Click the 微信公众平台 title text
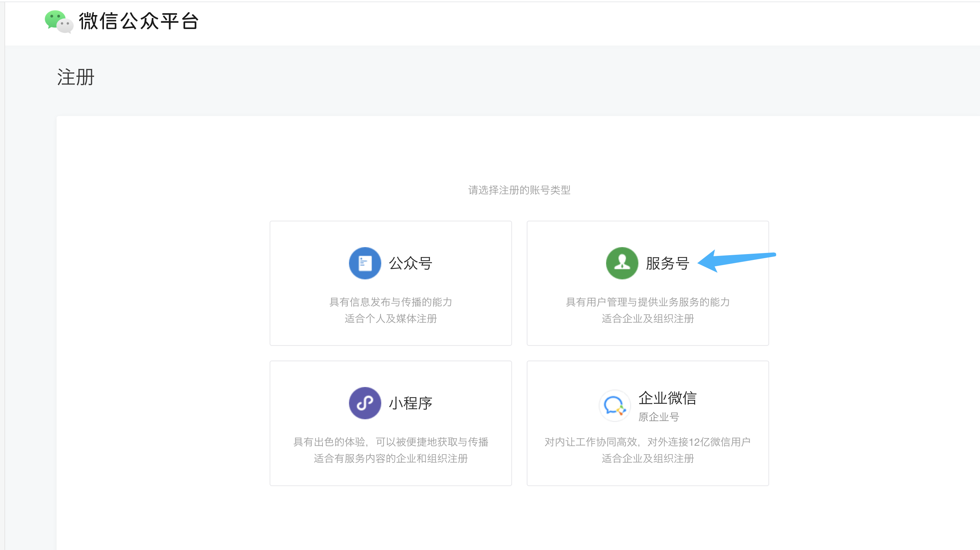Image resolution: width=980 pixels, height=550 pixels. (x=138, y=21)
